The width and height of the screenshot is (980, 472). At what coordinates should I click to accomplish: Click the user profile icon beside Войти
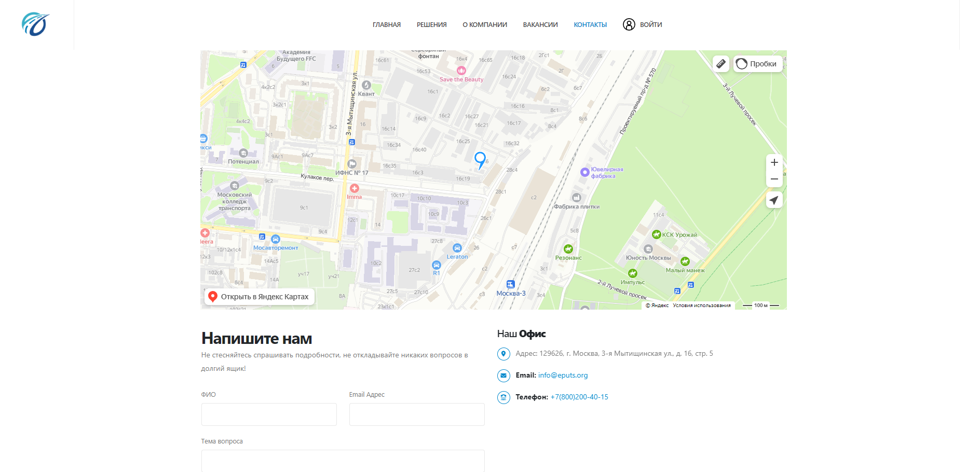[x=629, y=24]
